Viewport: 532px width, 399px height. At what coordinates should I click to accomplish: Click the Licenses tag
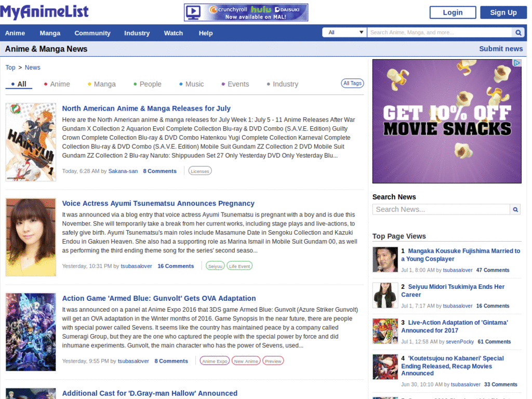click(200, 171)
